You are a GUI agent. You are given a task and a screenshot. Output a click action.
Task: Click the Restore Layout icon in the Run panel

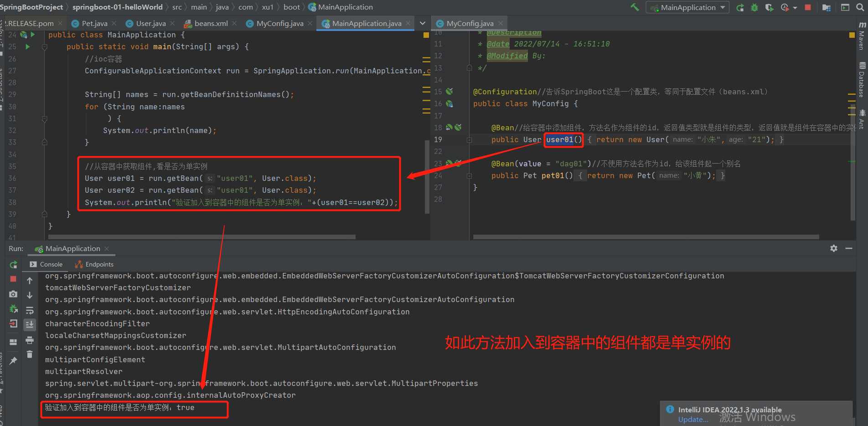click(x=13, y=342)
